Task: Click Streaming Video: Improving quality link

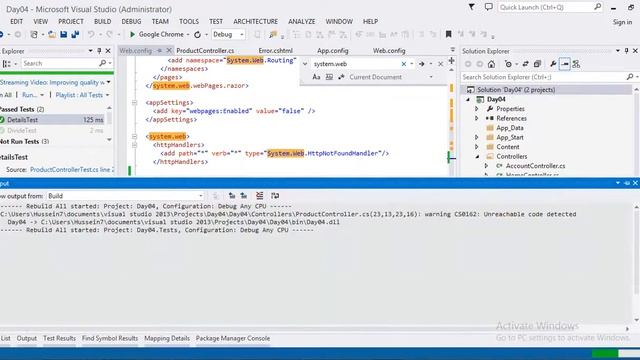Action: [52, 82]
